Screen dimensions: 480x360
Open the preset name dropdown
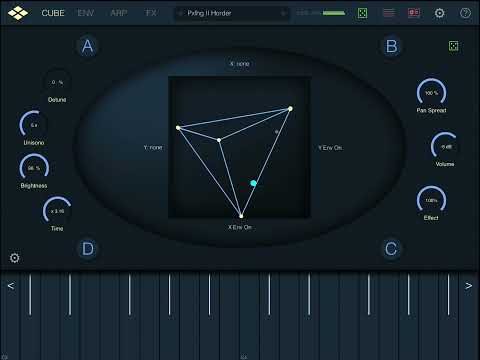(x=232, y=13)
